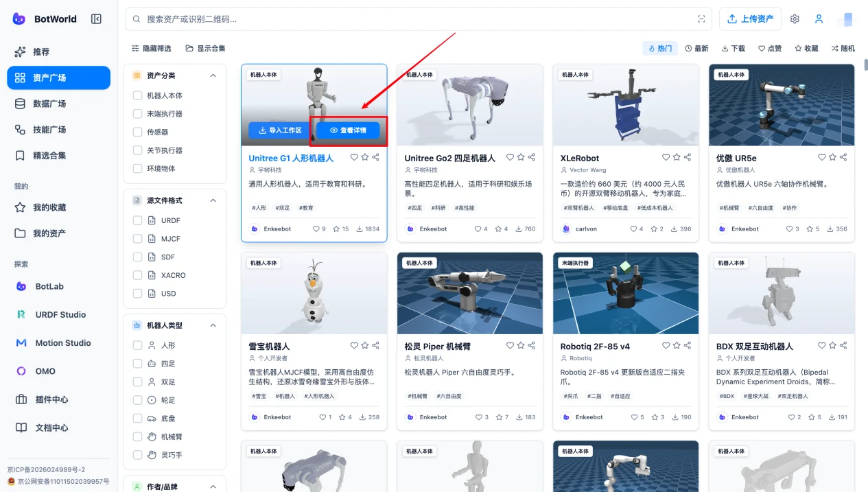The width and height of the screenshot is (868, 492).
Task: Open the XLeRobot thumbnail image
Action: pyautogui.click(x=626, y=105)
